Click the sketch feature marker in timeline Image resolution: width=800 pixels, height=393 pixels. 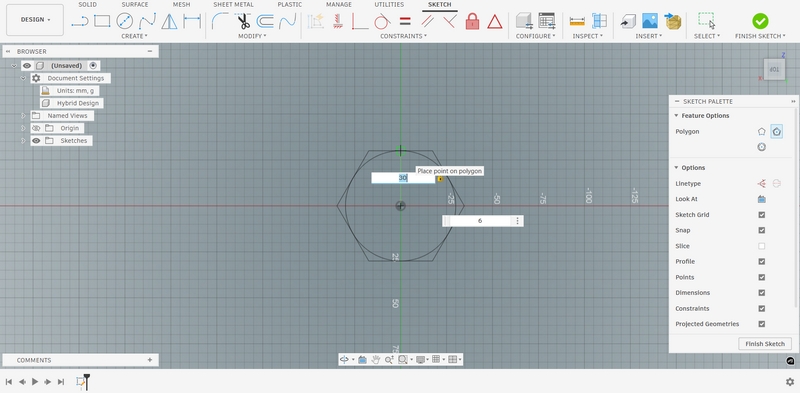(81, 382)
